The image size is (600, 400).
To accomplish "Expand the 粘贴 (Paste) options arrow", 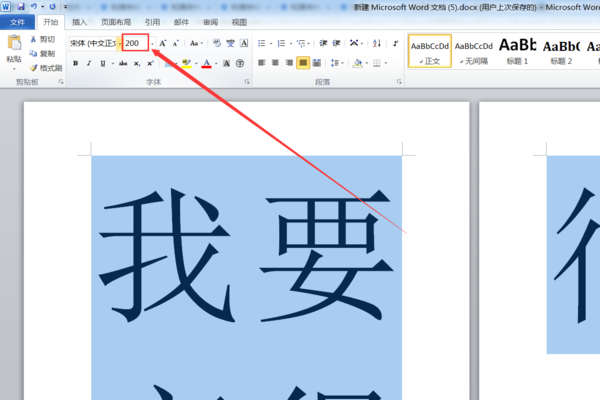I will pos(14,69).
